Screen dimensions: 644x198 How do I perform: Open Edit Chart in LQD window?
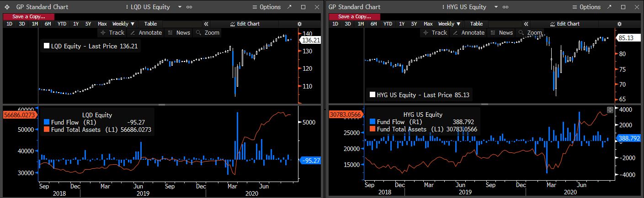[245, 24]
